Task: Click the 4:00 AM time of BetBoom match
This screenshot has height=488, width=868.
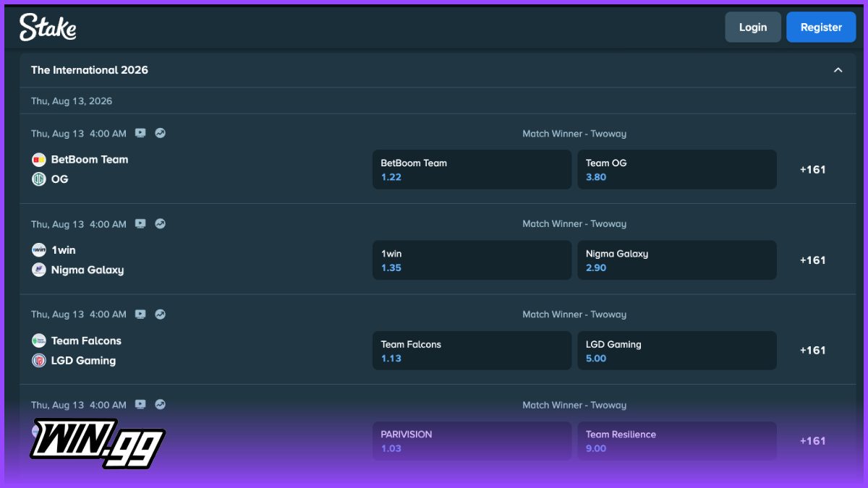Action: coord(108,134)
